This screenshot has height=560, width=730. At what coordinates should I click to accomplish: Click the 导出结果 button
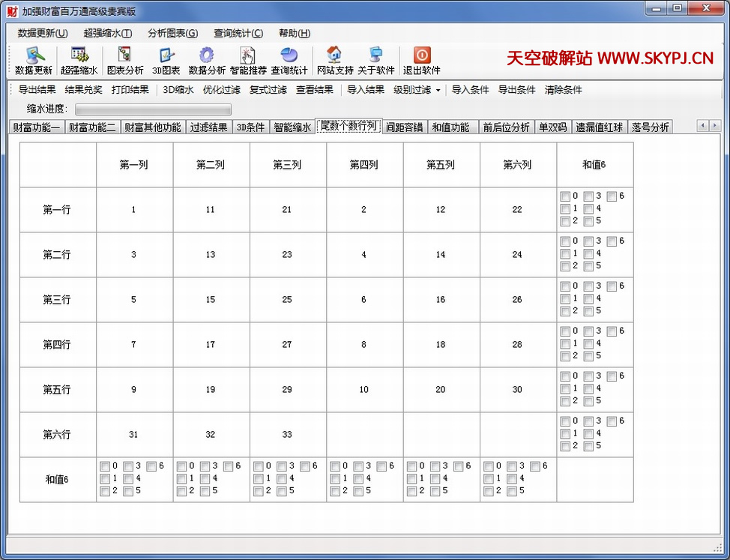coord(37,90)
